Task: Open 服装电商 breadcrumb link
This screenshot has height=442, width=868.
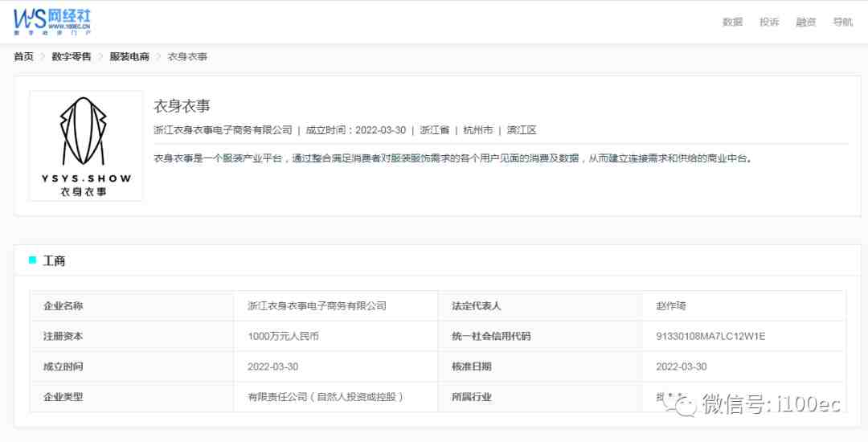Action: [x=129, y=56]
